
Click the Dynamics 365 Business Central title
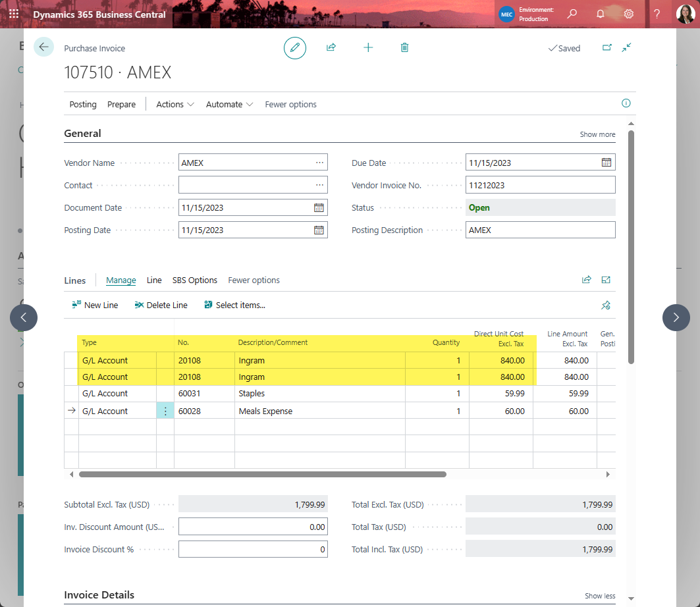pos(99,14)
